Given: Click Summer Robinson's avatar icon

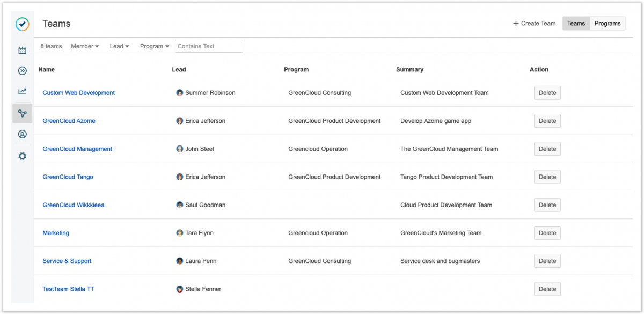Looking at the screenshot, I should 180,93.
